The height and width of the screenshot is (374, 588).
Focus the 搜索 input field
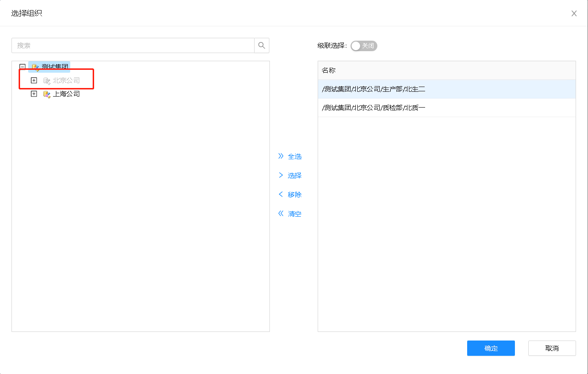click(133, 45)
